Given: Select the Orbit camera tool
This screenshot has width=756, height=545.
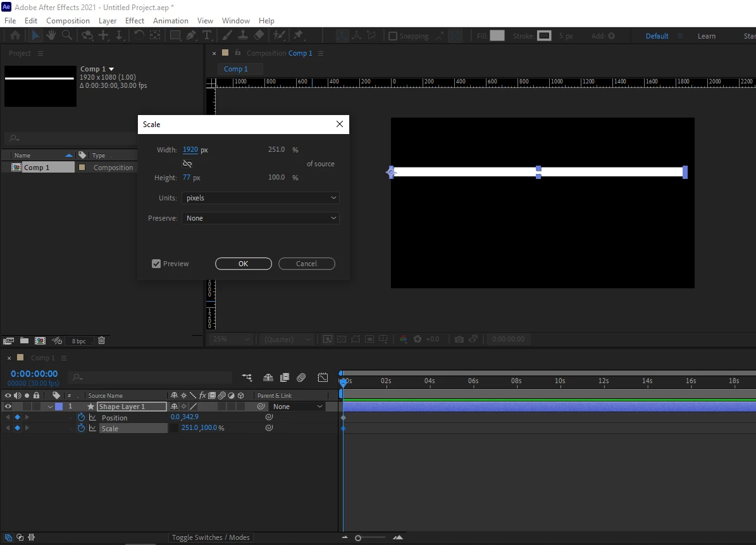Looking at the screenshot, I should point(87,35).
